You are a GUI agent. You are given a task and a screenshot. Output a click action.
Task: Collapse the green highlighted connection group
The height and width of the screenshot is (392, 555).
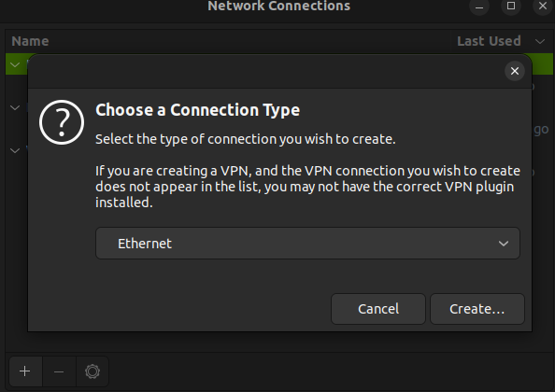point(15,64)
